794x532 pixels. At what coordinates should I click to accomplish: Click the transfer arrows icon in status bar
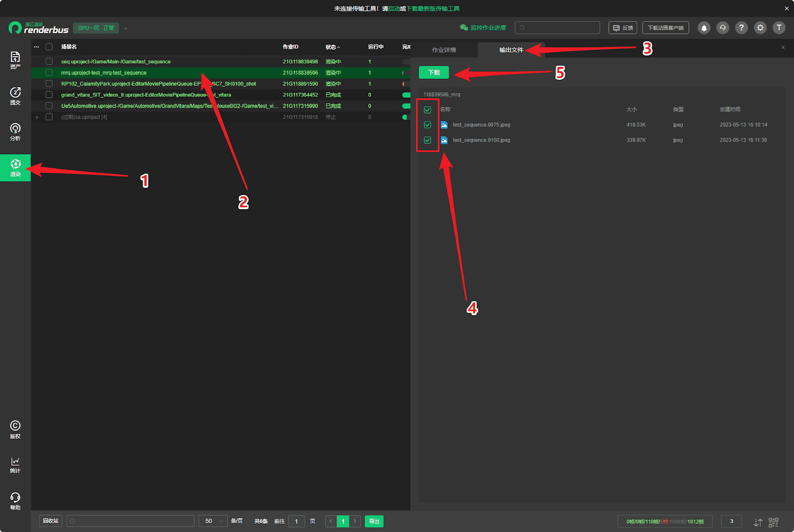[758, 522]
